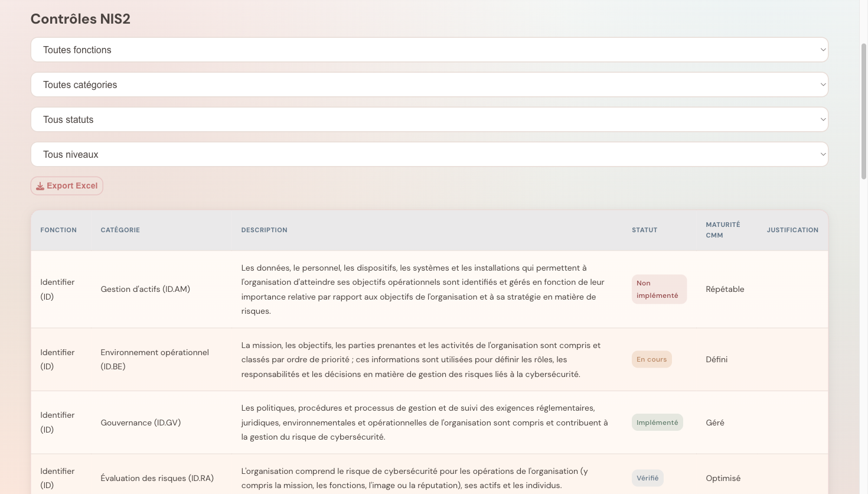Viewport: 868px width, 494px height.
Task: Open the "Toutes catégories" filter
Action: [x=429, y=84]
